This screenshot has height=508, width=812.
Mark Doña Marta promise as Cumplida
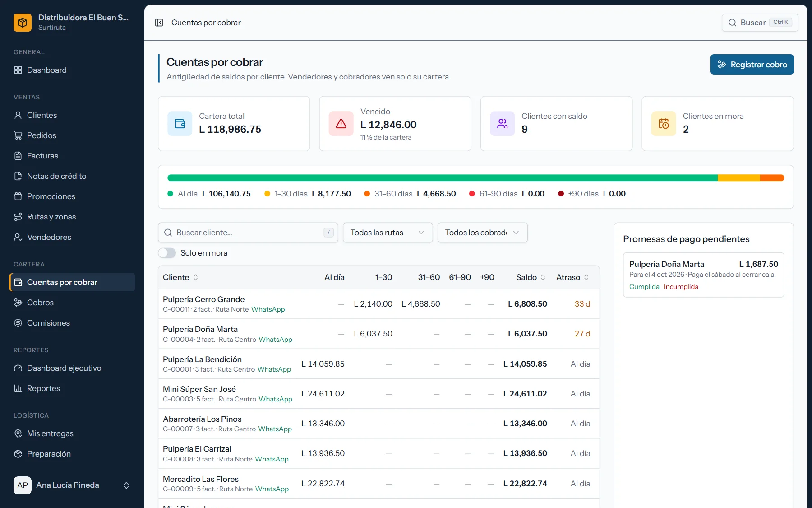(644, 287)
